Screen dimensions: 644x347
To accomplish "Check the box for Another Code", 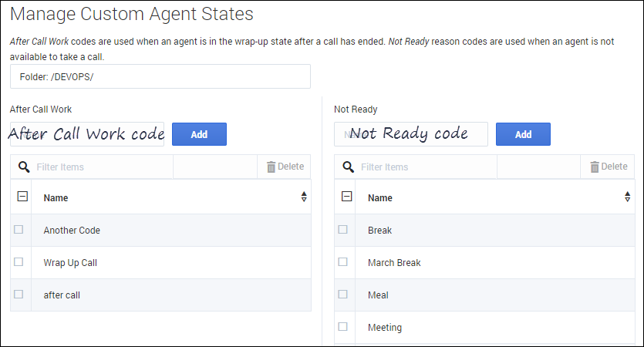I will (19, 230).
